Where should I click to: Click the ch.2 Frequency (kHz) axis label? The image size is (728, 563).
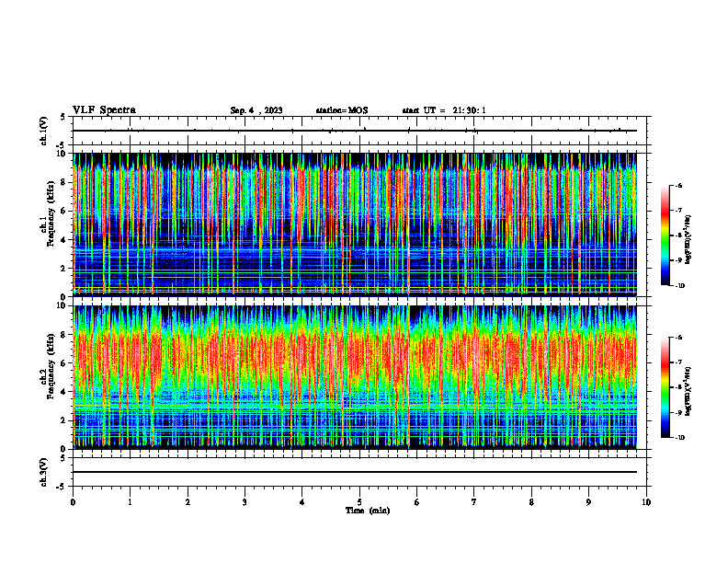[47, 366]
